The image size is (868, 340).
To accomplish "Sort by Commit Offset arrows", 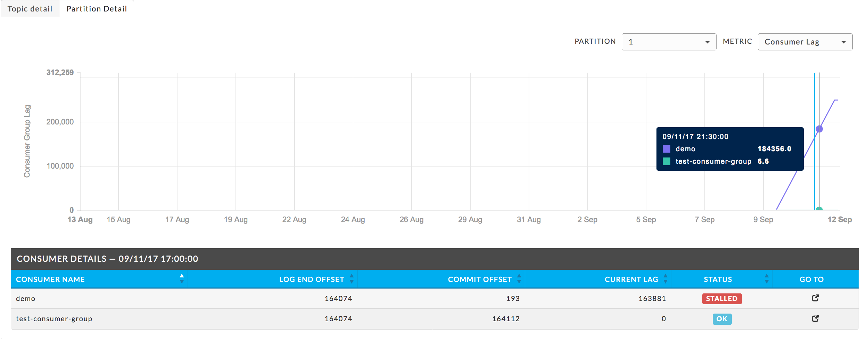I will point(519,279).
